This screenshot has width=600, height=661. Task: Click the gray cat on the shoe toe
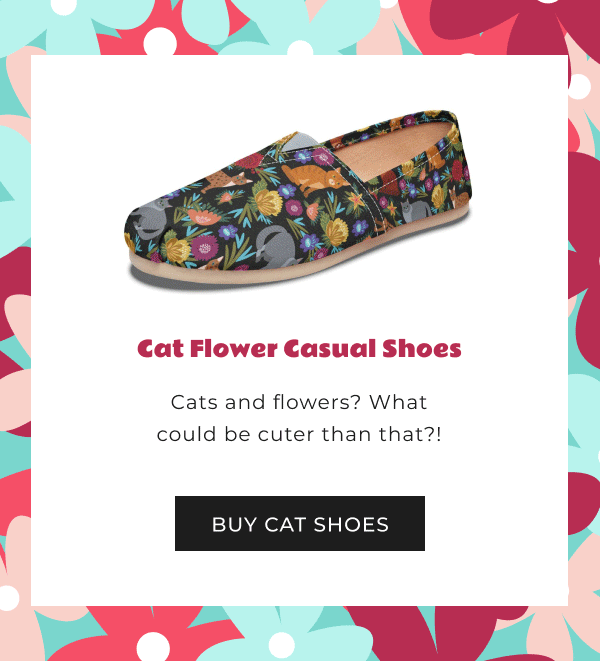click(152, 218)
